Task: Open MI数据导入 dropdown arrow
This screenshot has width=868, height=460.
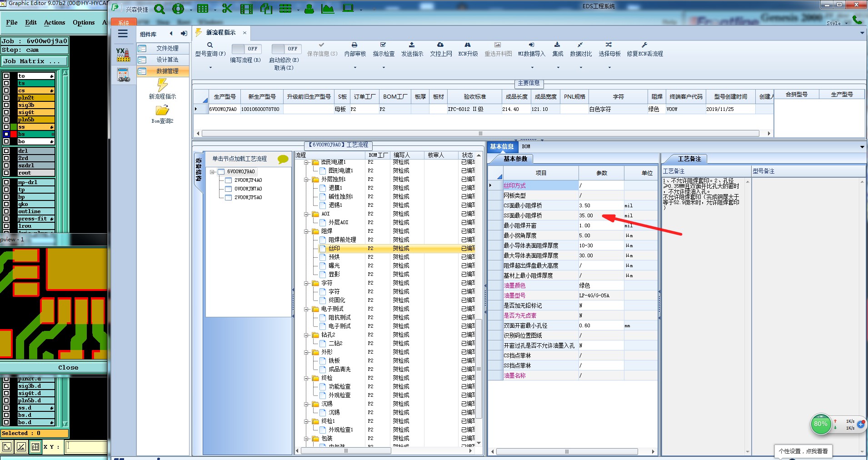Action: click(x=531, y=68)
